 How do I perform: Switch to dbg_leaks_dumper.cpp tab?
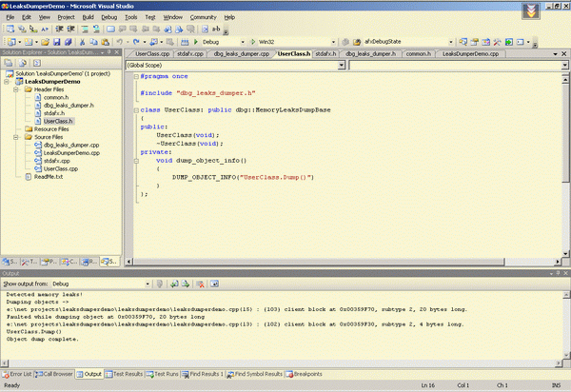coord(242,54)
